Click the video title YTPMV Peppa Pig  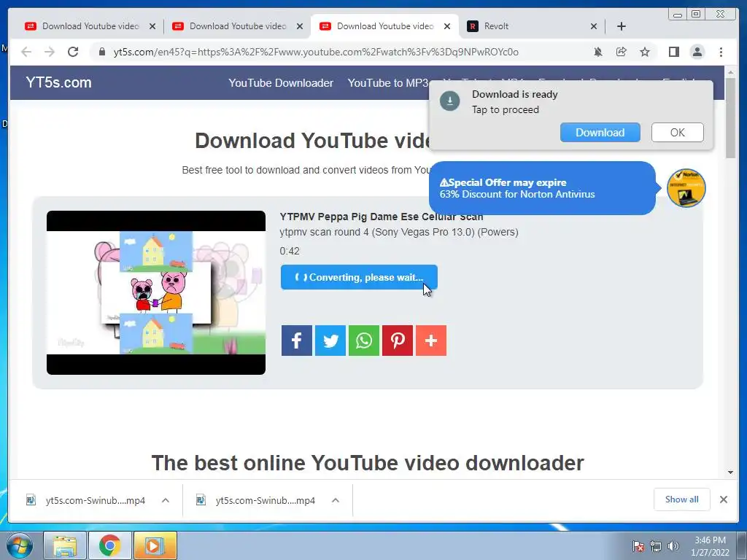coord(381,217)
